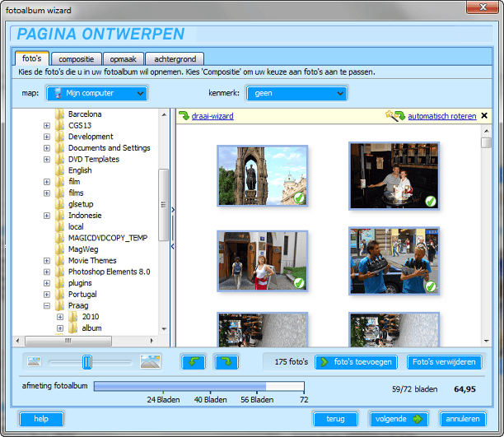Click the folder tree horizontal scrollbar thumb
The image size is (504, 437).
(x=68, y=341)
